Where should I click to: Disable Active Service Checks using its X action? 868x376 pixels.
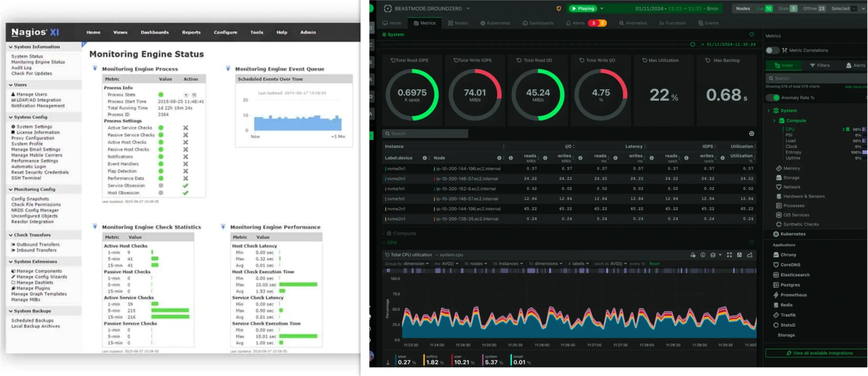coord(185,128)
